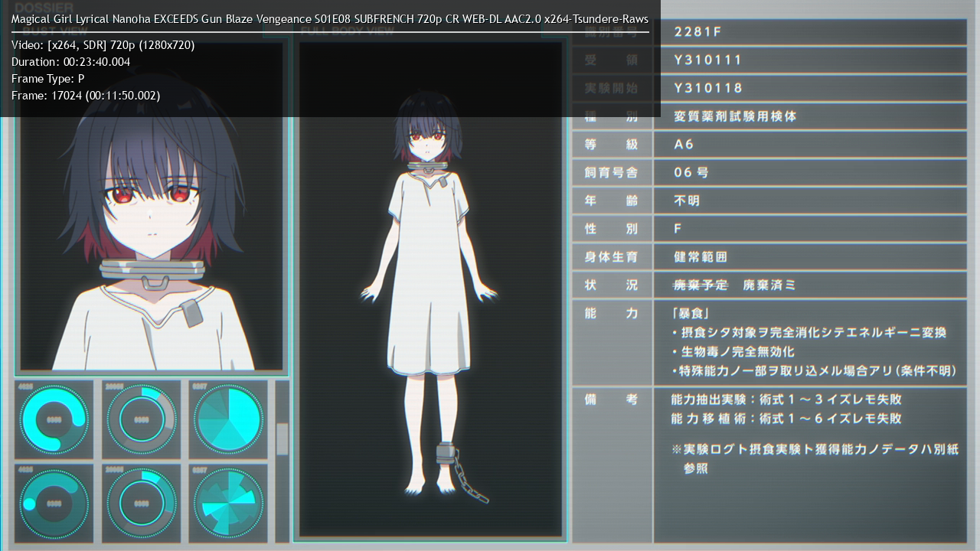
Task: Select the ability line ending "エネルギーニ変換"
Action: [809, 333]
